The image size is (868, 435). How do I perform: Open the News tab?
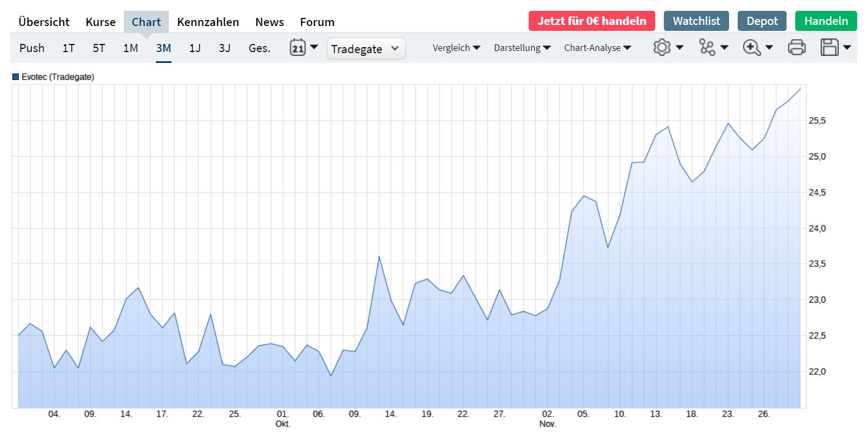tap(269, 22)
